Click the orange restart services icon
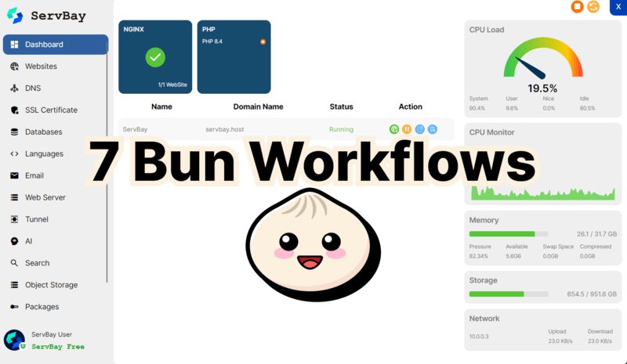This screenshot has width=627, height=364. 593,7
